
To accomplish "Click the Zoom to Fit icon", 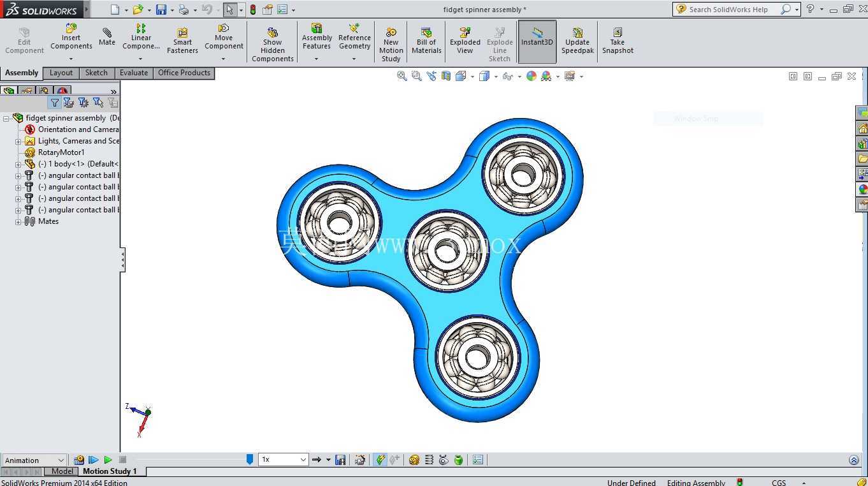I will [x=402, y=76].
